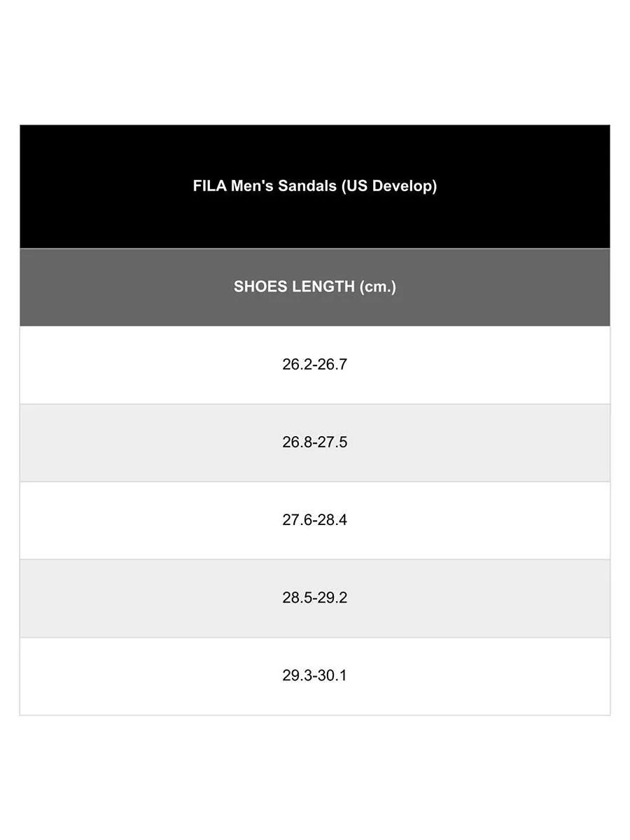630x840 pixels.
Task: Click the "(cm.)" unit label
Action: (377, 287)
